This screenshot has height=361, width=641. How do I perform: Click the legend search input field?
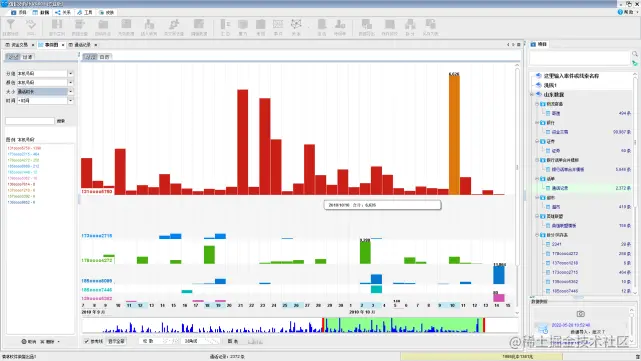pyautogui.click(x=30, y=121)
